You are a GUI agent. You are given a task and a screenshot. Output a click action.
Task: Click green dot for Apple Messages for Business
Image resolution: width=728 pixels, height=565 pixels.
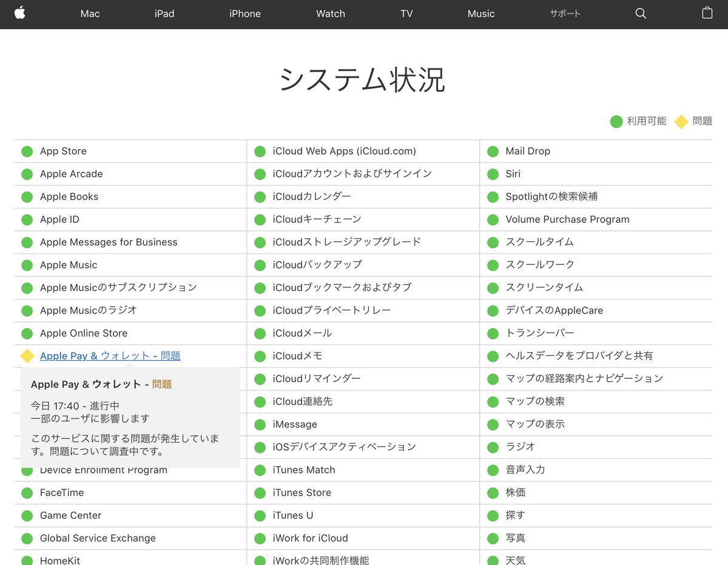27,242
